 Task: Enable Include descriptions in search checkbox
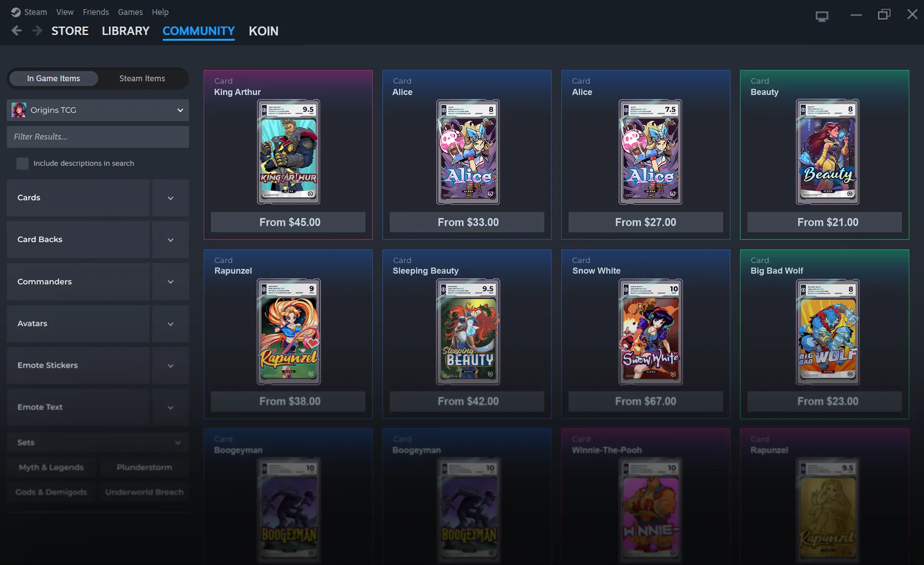(23, 164)
